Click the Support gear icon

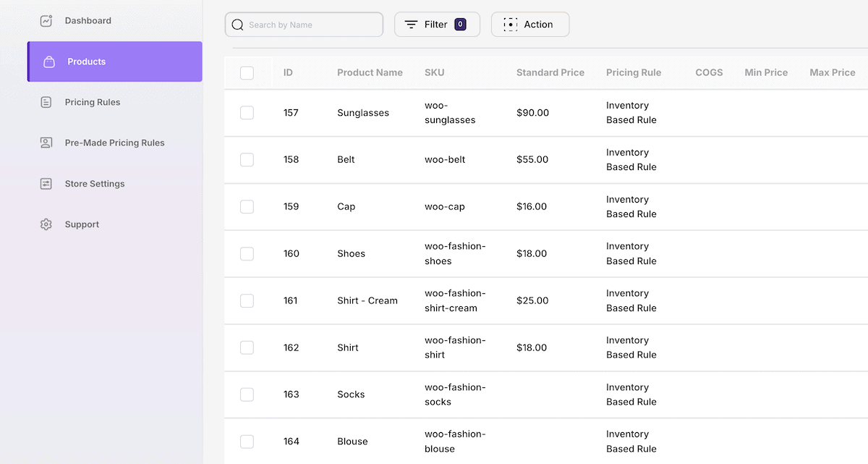46,224
